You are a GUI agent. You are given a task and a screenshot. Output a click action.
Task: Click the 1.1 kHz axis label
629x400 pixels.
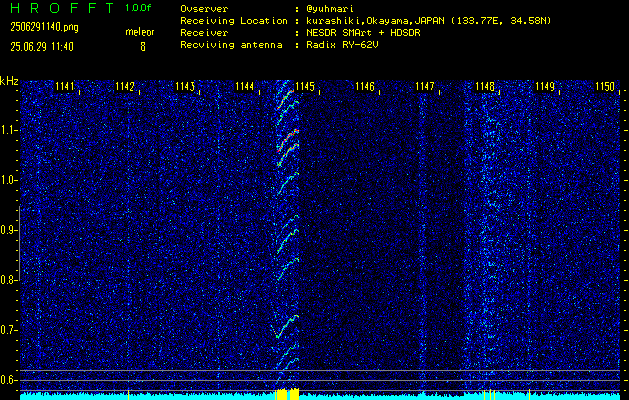pyautogui.click(x=7, y=130)
